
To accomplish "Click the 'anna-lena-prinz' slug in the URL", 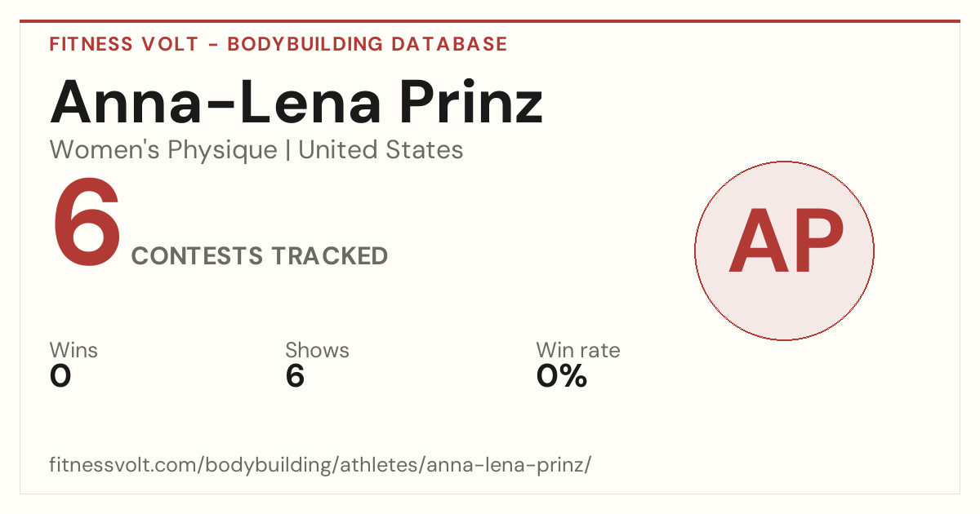I will (x=506, y=465).
